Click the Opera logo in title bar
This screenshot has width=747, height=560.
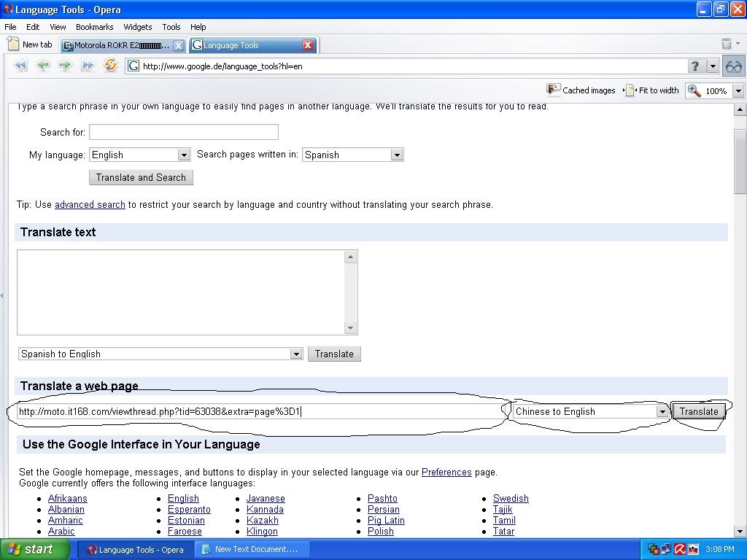pos(8,9)
